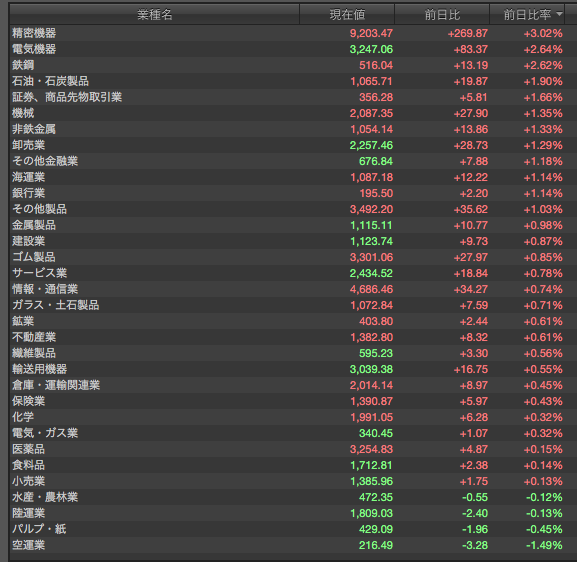Click current value 3,039.38

371,370
